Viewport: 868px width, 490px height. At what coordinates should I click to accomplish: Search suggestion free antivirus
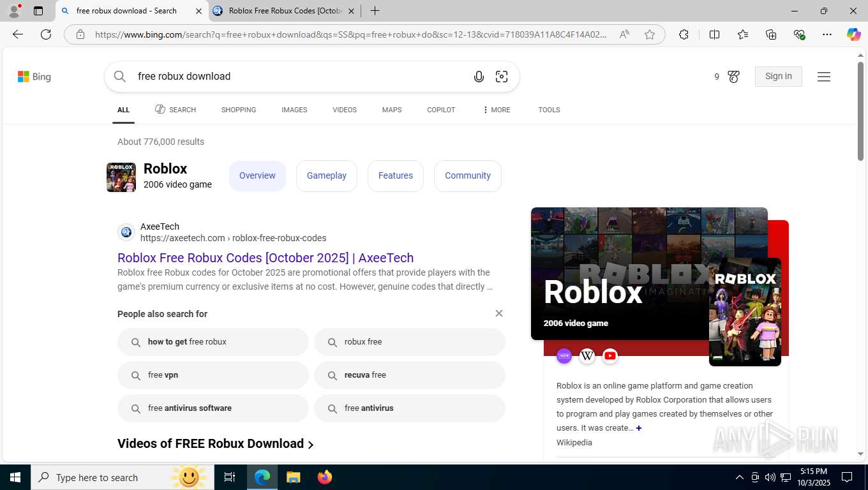click(409, 408)
